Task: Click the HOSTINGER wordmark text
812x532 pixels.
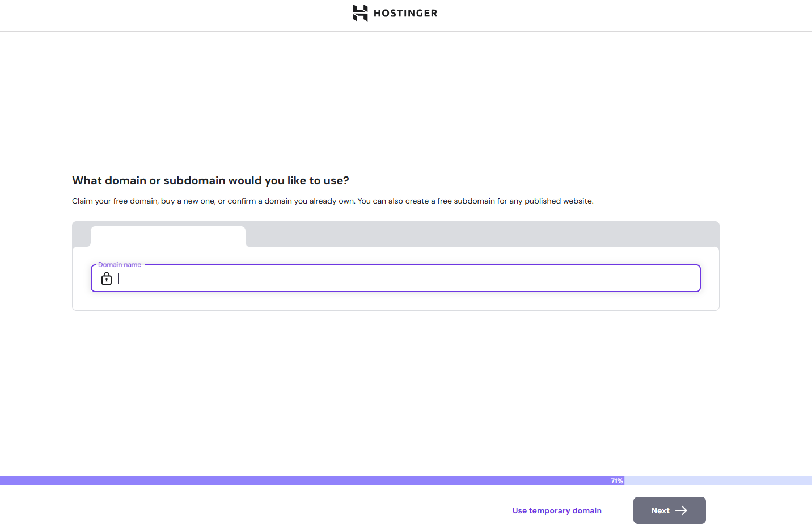Action: click(405, 13)
